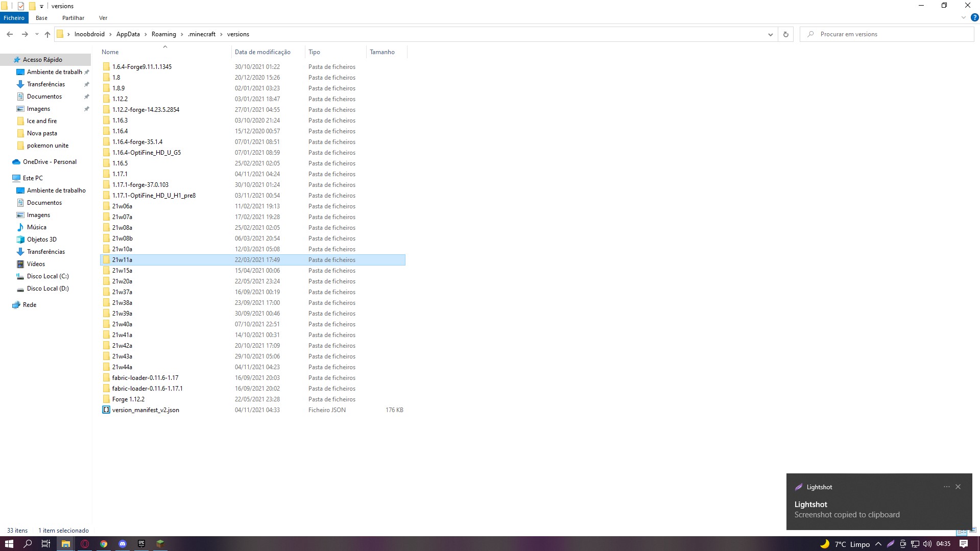Expand the ribbon with the chevron
This screenshot has width=980, height=551.
tap(964, 18)
